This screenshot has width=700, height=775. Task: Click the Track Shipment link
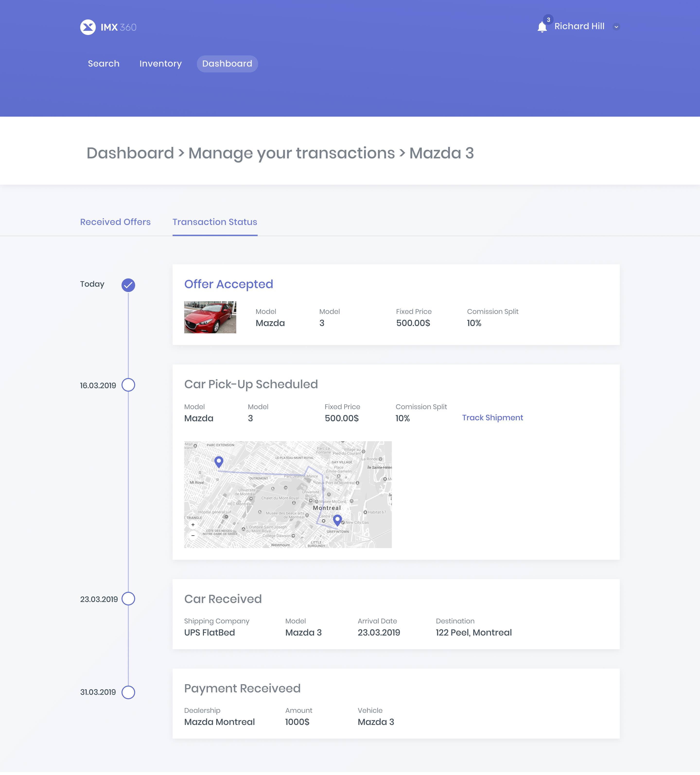tap(492, 418)
